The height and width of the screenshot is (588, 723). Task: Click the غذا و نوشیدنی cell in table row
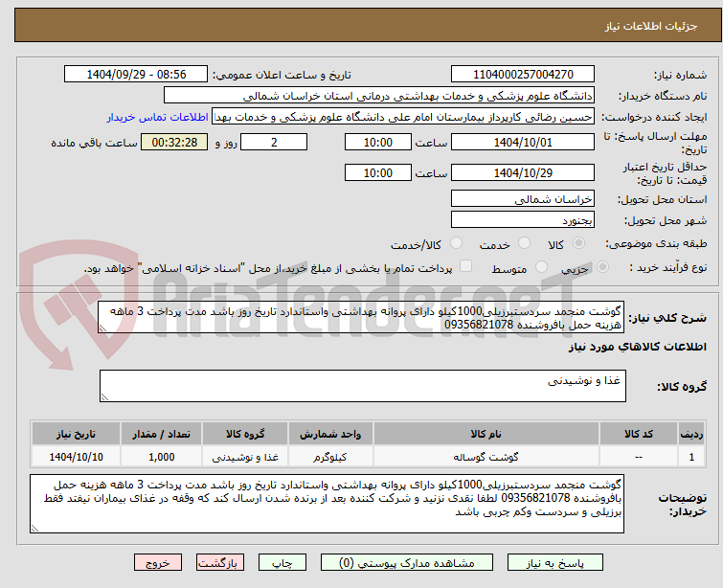pyautogui.click(x=245, y=457)
